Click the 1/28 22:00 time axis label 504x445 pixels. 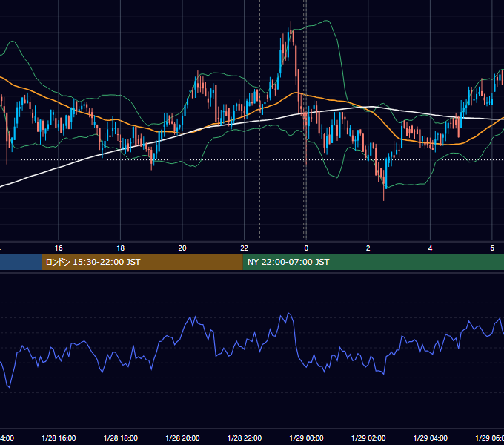(245, 438)
